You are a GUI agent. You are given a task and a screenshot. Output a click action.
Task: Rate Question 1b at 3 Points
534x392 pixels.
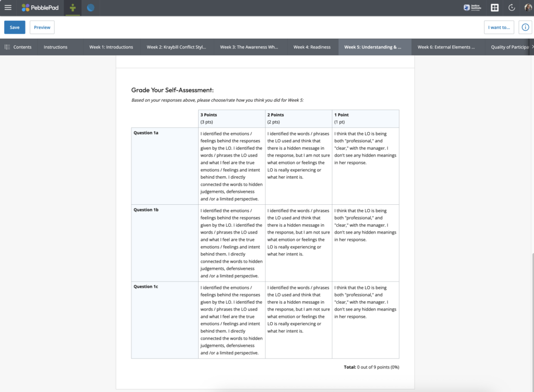click(x=232, y=243)
